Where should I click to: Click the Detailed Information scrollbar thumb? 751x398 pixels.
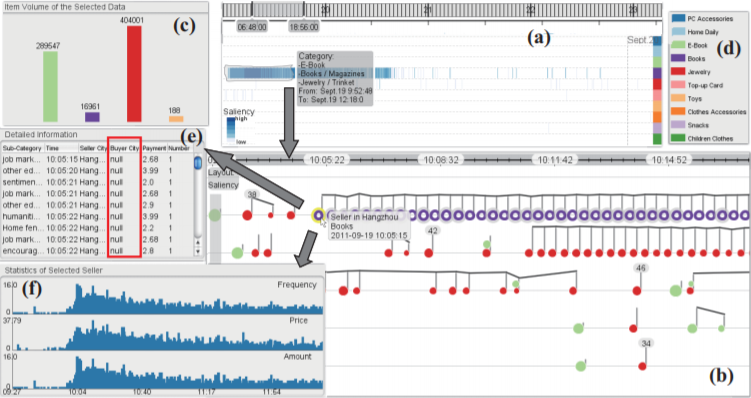[x=198, y=163]
